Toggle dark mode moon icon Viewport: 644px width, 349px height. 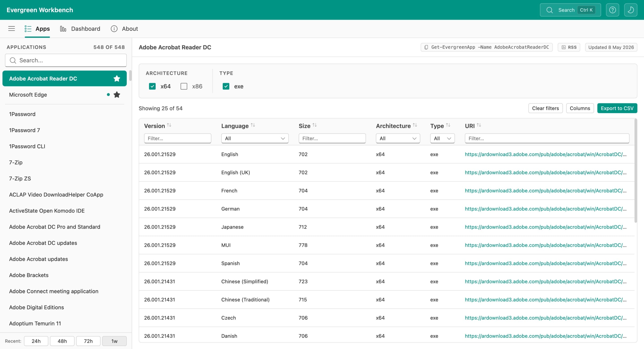tap(631, 10)
